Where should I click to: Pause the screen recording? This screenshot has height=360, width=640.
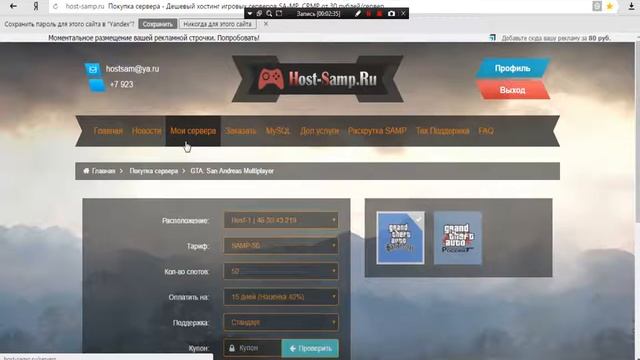click(369, 13)
